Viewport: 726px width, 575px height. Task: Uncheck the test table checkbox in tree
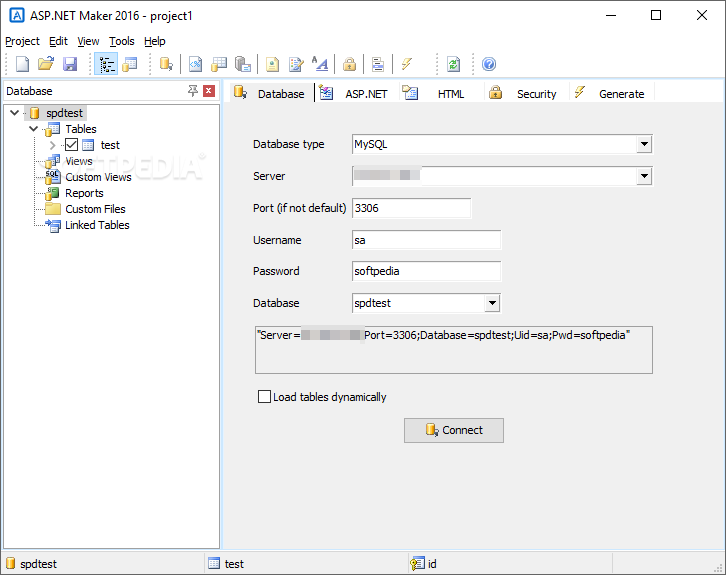pyautogui.click(x=71, y=145)
